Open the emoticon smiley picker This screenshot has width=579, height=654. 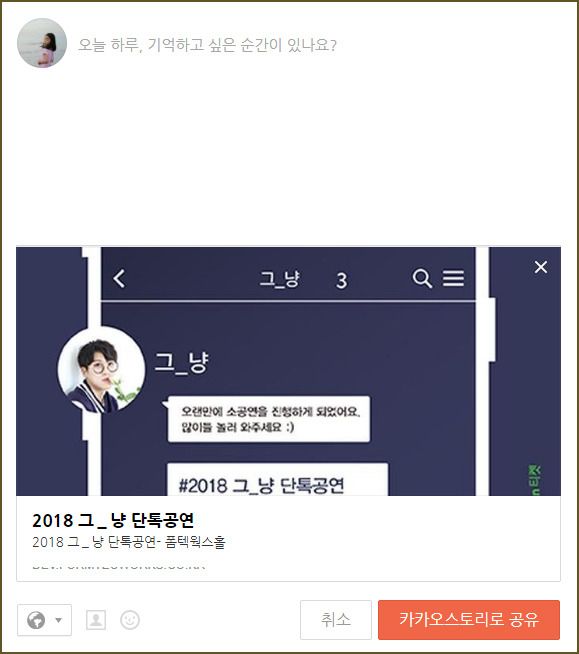(130, 620)
